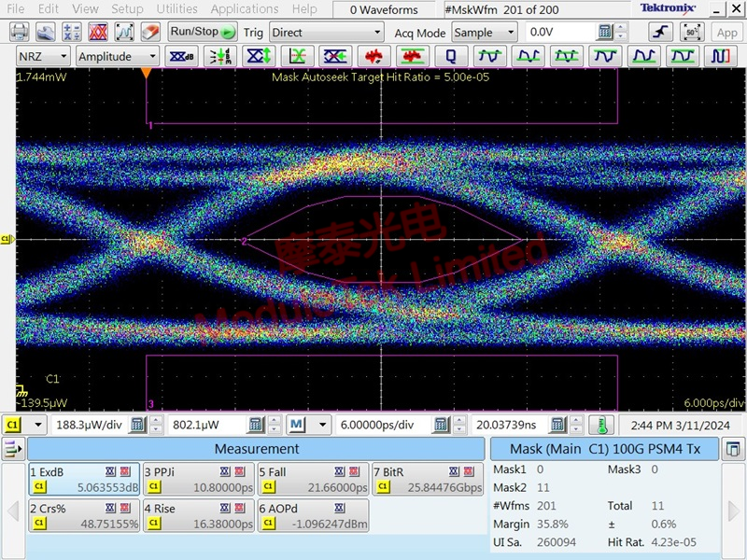The height and width of the screenshot is (560, 747).
Task: Click the green thermometer temperature icon
Action: 601,425
